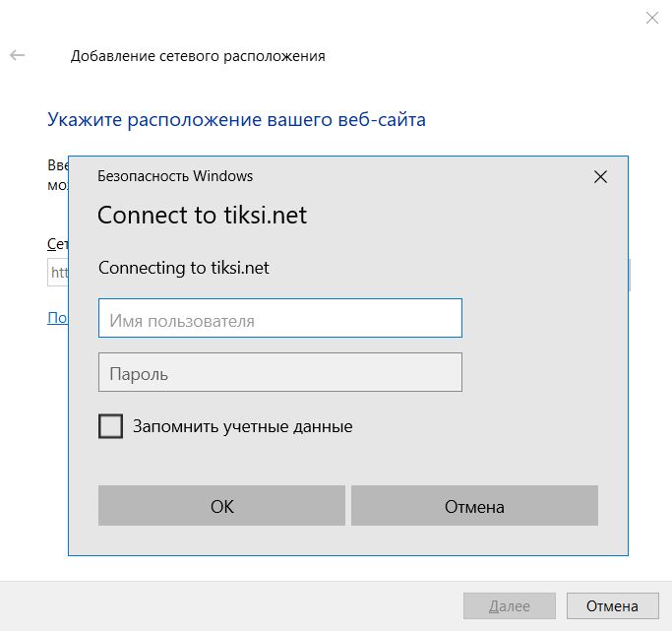Image resolution: width=672 pixels, height=631 pixels.
Task: Close the network location wizard window
Action: (651, 18)
